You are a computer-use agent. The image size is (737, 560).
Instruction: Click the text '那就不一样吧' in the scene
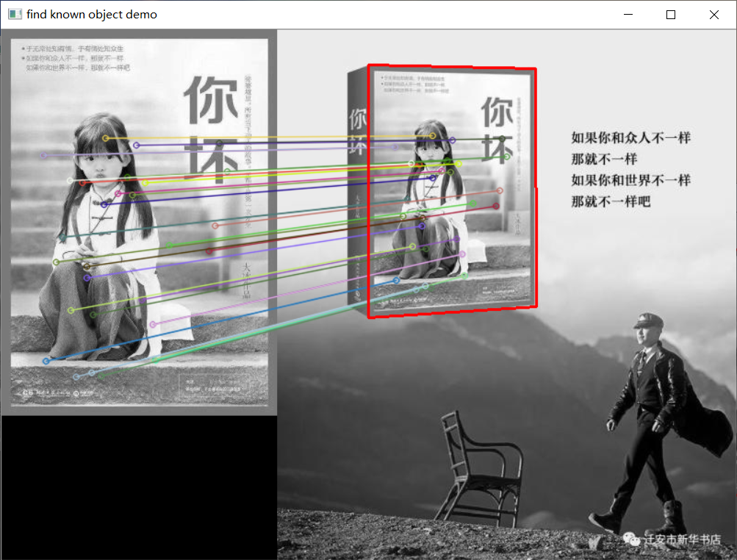pyautogui.click(x=611, y=201)
